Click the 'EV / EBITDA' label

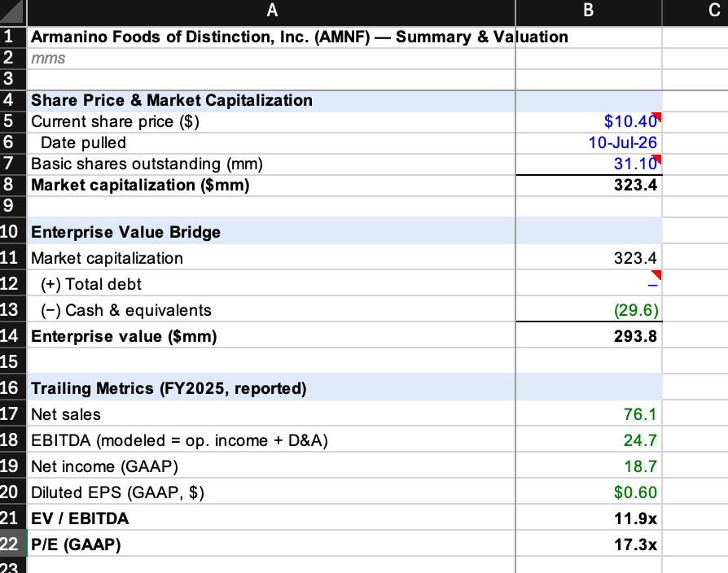tap(272, 518)
